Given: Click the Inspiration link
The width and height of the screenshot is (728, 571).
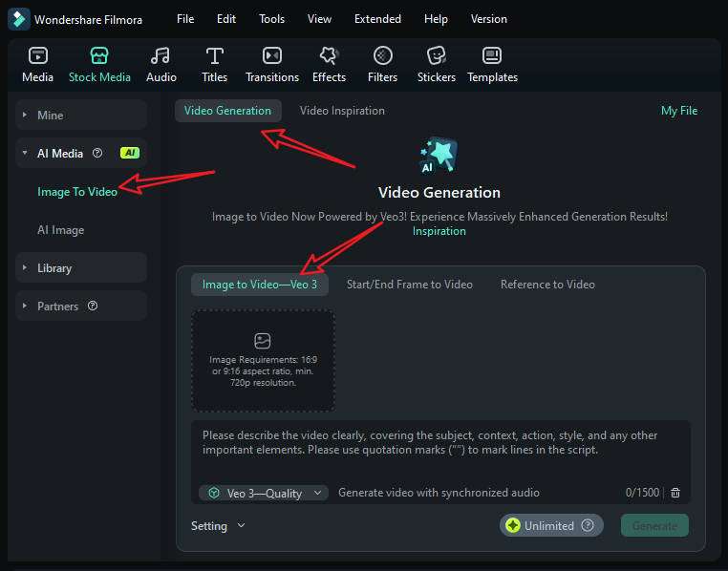Looking at the screenshot, I should [x=439, y=231].
